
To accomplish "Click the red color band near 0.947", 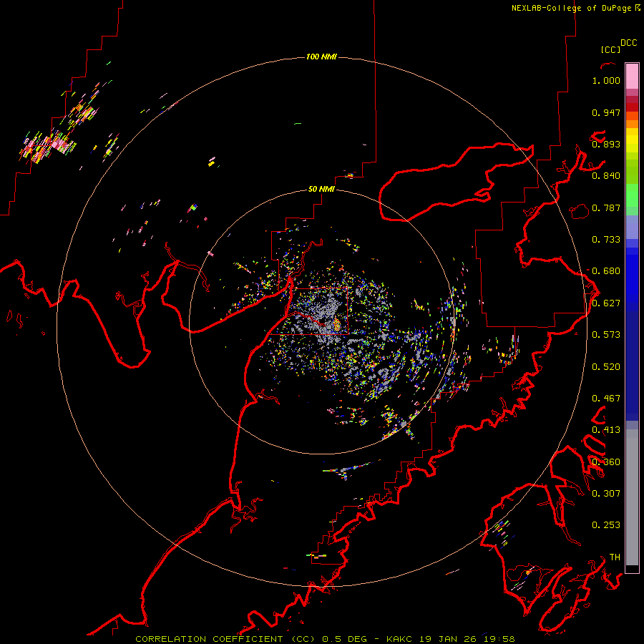I will (x=632, y=107).
